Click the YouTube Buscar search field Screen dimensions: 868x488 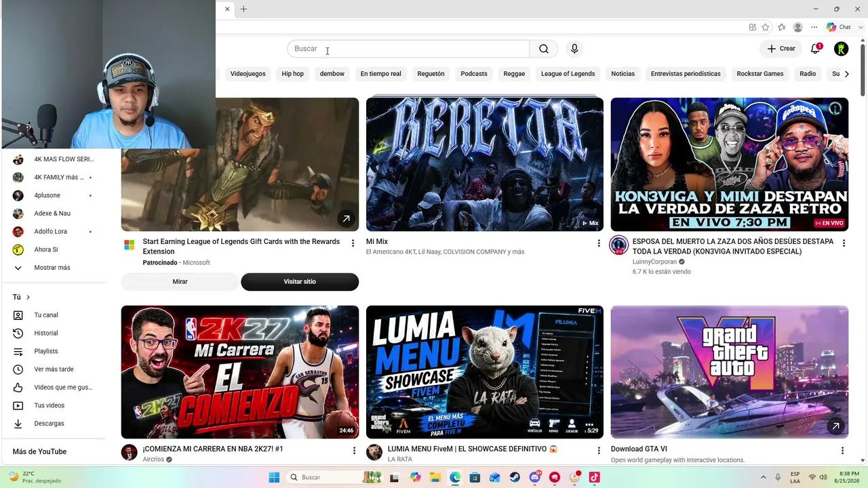pos(408,49)
